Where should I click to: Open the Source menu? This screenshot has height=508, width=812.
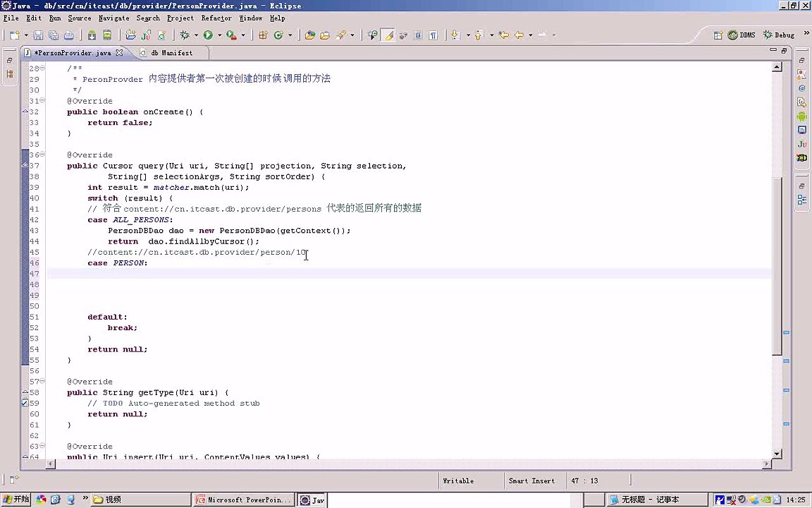tap(79, 18)
